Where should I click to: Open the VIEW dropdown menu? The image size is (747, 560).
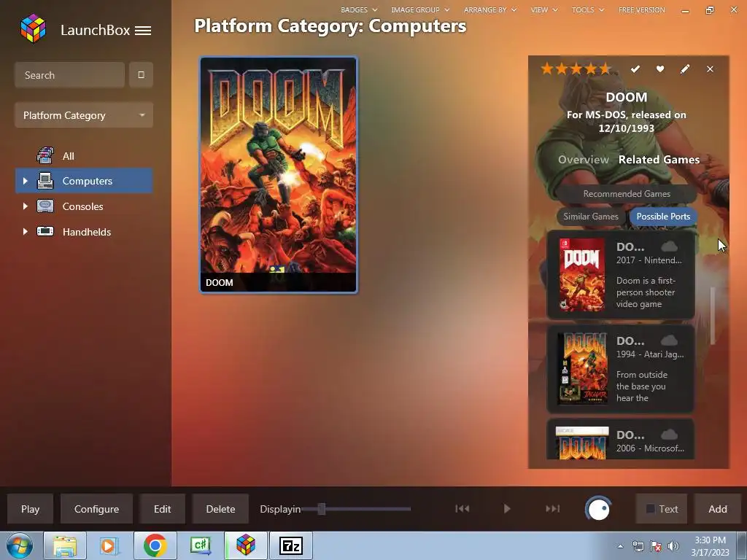pos(544,9)
